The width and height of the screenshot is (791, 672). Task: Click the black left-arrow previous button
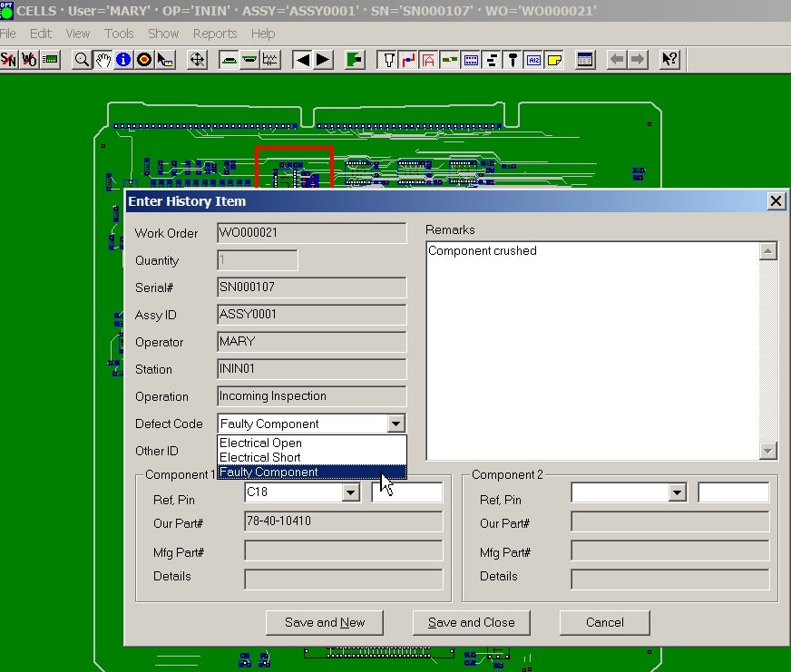click(x=302, y=60)
